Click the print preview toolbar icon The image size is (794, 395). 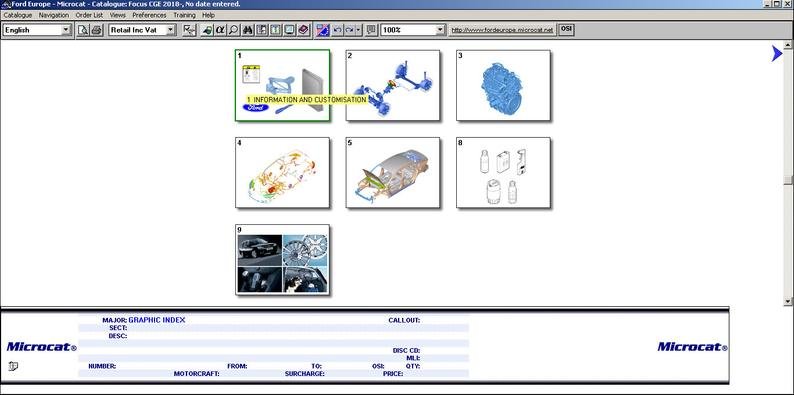[x=83, y=30]
